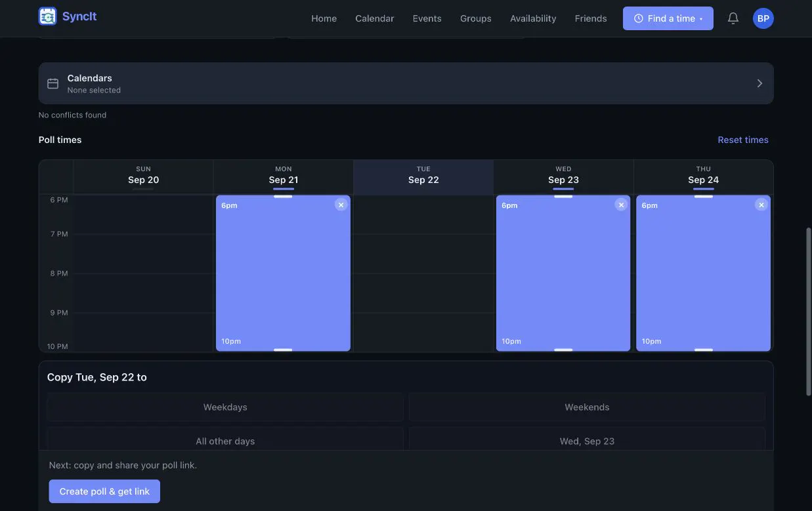Click the bottom handle of Thu Sep 24 block

click(x=704, y=350)
